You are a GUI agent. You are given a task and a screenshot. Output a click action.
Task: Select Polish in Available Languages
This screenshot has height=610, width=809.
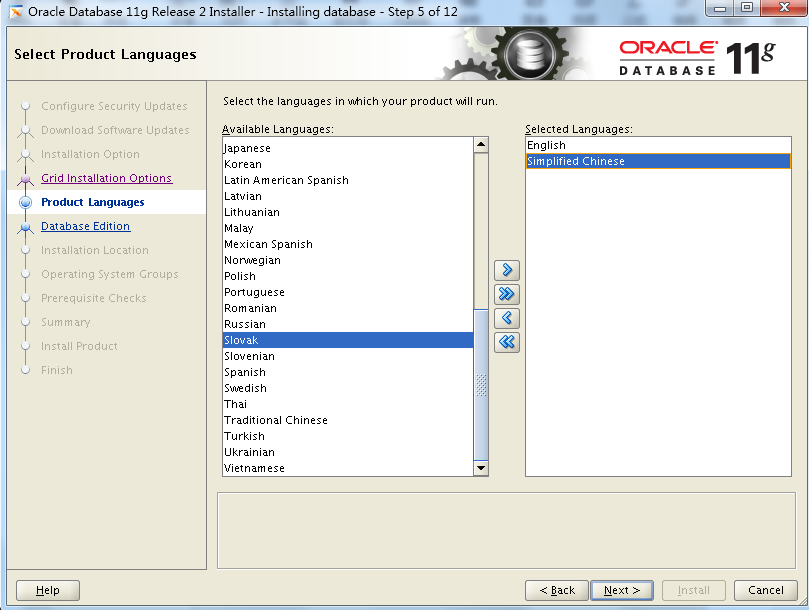coord(348,276)
